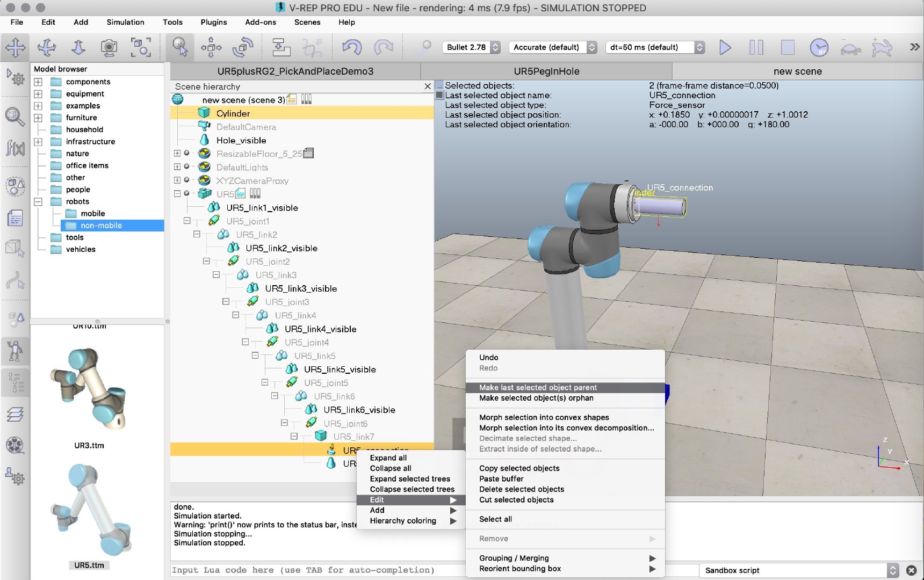Collapse the UR5_joint1 hierarchy node
This screenshot has height=580, width=924.
(187, 221)
